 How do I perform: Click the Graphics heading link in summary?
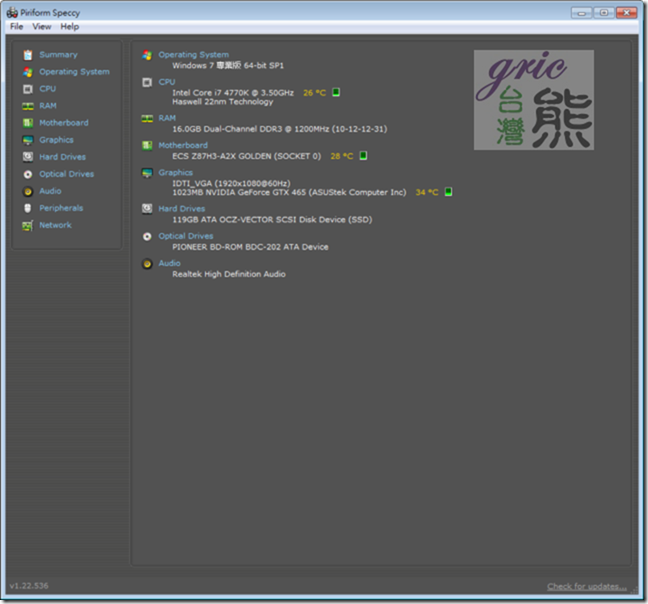pos(176,173)
